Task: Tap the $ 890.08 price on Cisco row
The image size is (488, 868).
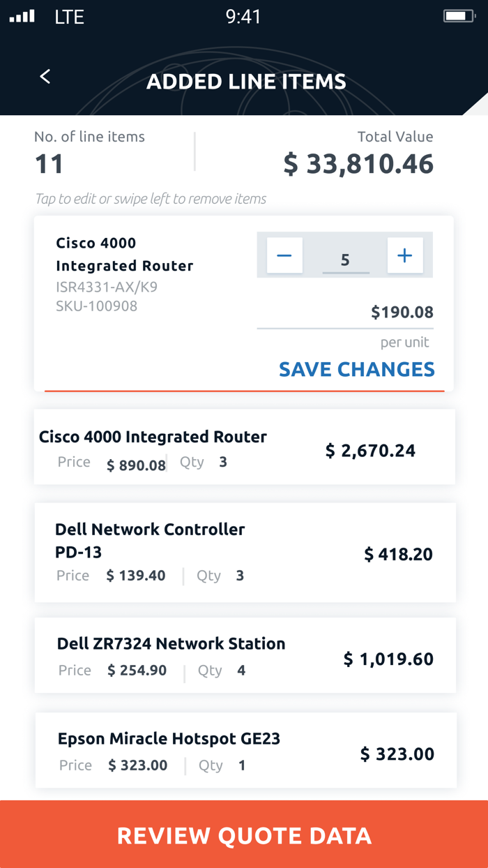Action: point(136,465)
